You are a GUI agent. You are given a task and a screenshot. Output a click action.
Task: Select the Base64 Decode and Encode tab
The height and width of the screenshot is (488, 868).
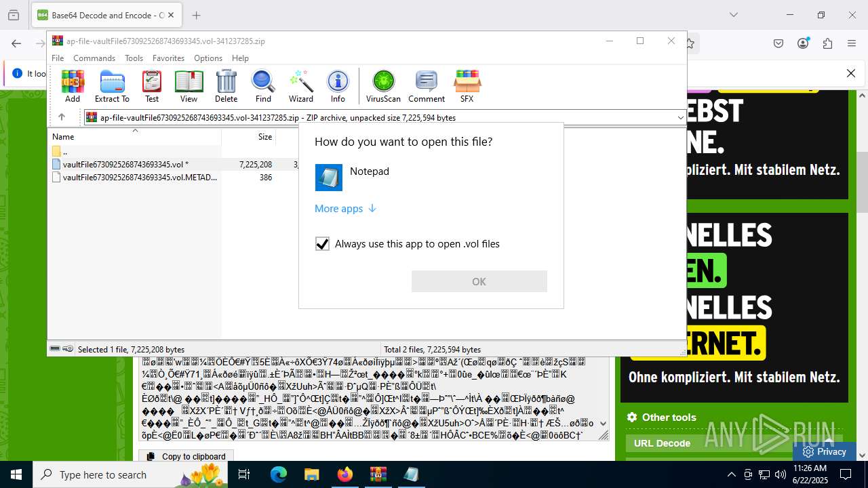point(106,15)
